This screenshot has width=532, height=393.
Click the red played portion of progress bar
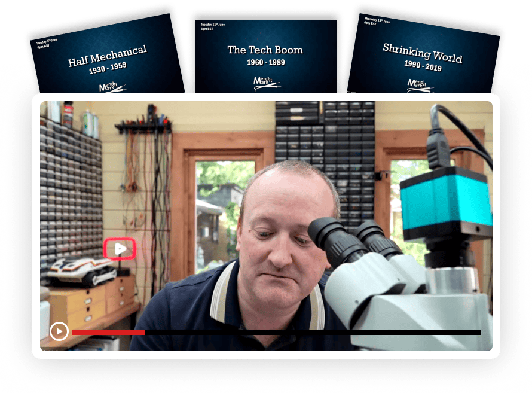coord(108,332)
